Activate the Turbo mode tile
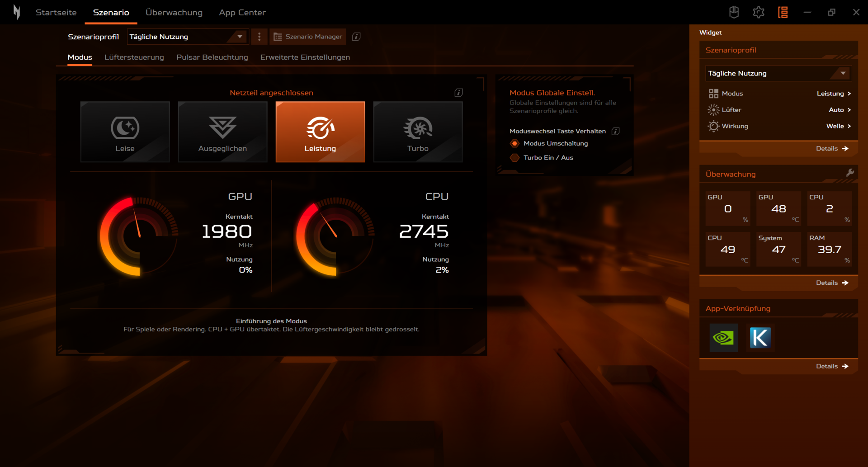Screen dimensions: 868x467 point(418,132)
